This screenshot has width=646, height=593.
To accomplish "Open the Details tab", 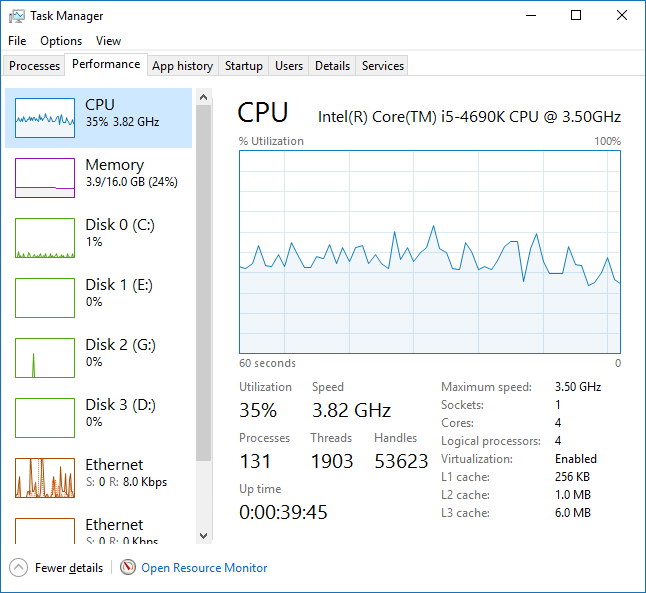I will click(332, 66).
